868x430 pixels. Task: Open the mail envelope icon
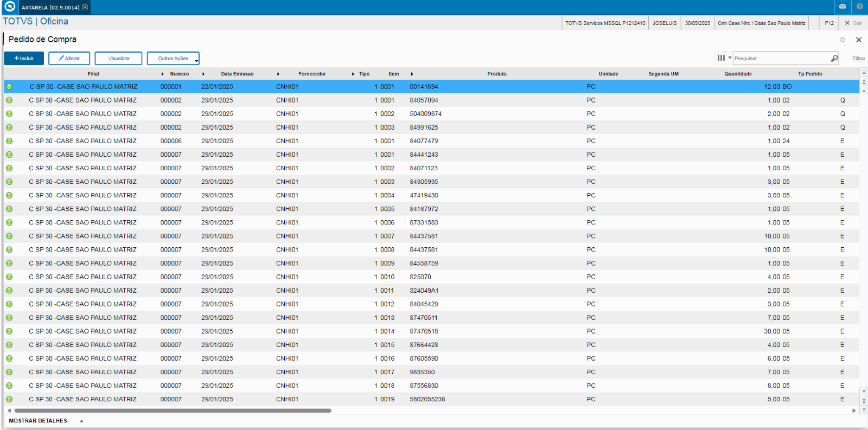[x=843, y=7]
